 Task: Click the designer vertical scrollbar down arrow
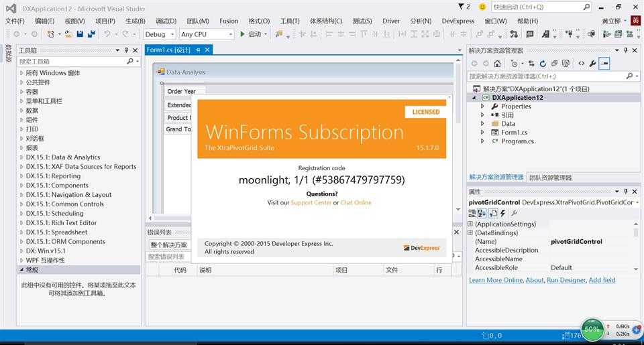pyautogui.click(x=458, y=210)
